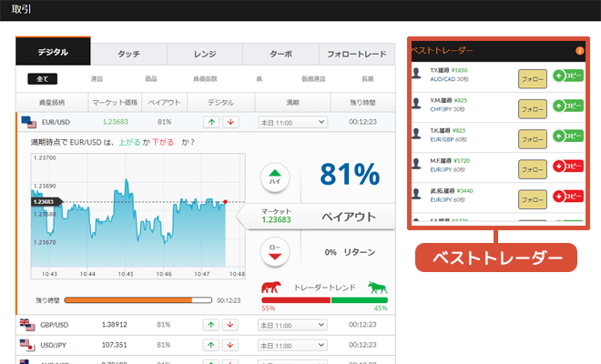Screen dimensions: 601x364
Task: Click the avatar of trader T.K.
Action: [416, 133]
